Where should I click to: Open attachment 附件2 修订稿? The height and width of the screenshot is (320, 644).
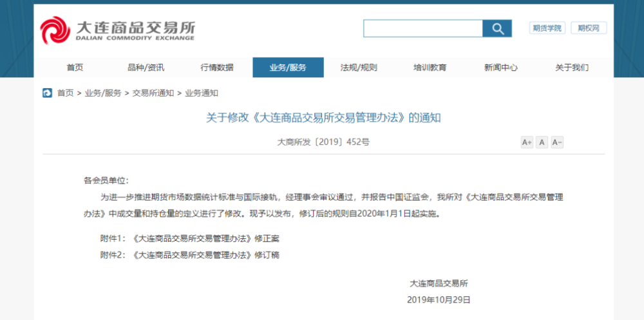190,255
